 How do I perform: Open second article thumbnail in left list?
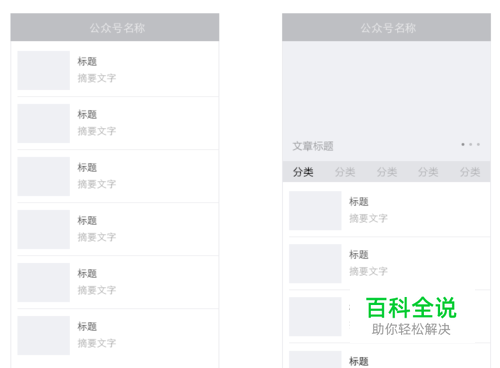44,123
